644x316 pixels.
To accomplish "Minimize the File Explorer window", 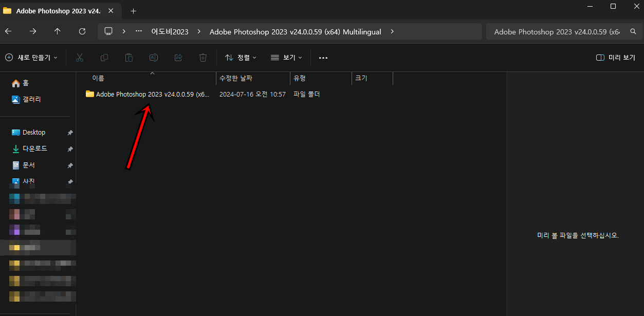I will pos(590,6).
